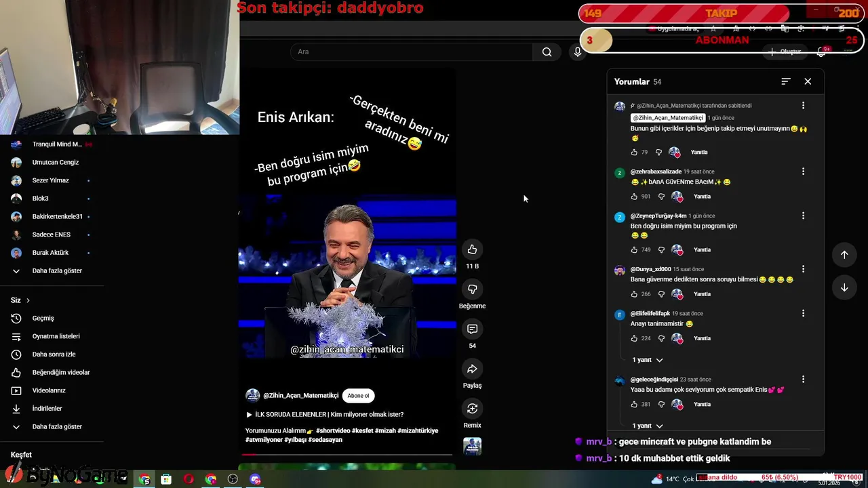Image resolution: width=868 pixels, height=488 pixels.
Task: Click the Oluştur create button
Action: tap(785, 52)
